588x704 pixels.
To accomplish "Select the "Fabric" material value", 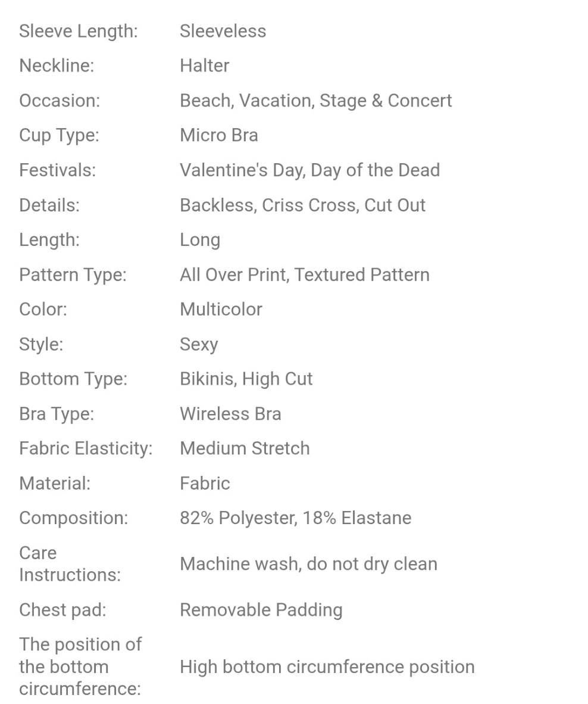I will 205,483.
